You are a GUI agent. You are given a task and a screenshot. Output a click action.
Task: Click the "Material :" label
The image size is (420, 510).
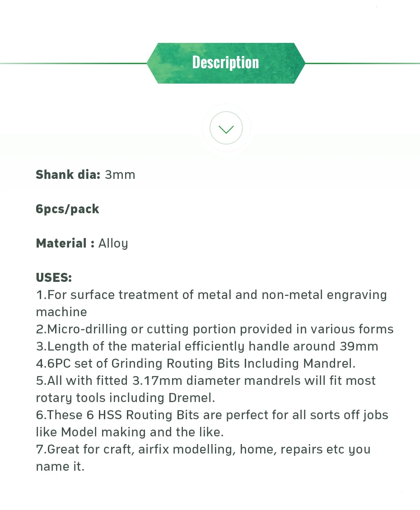tap(65, 243)
